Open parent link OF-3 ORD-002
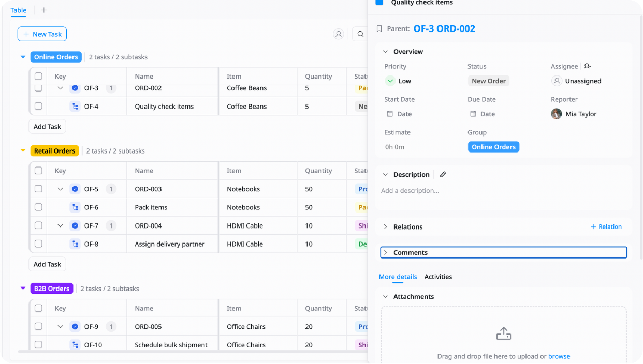The height and width of the screenshot is (364, 643). point(444,29)
